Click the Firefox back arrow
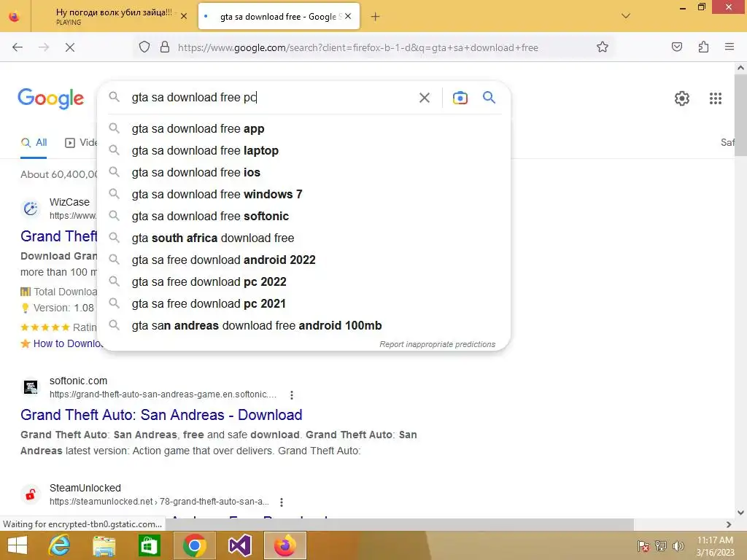The height and width of the screenshot is (560, 747). [x=18, y=47]
